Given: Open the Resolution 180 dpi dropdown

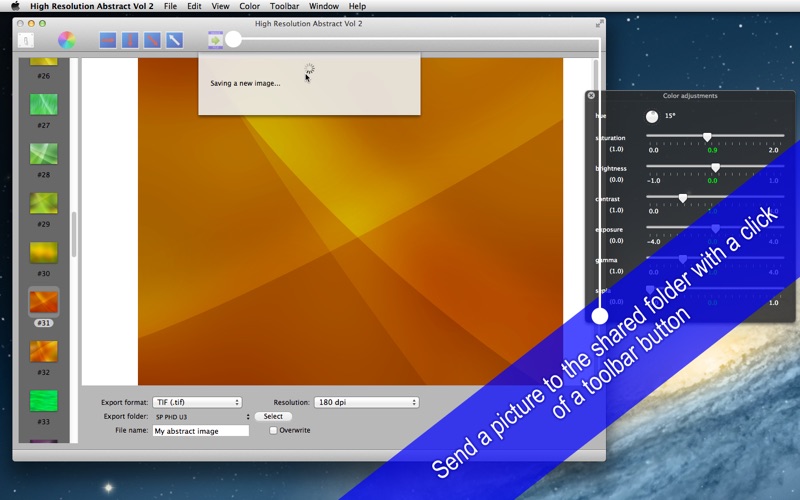Looking at the screenshot, I should (x=366, y=402).
